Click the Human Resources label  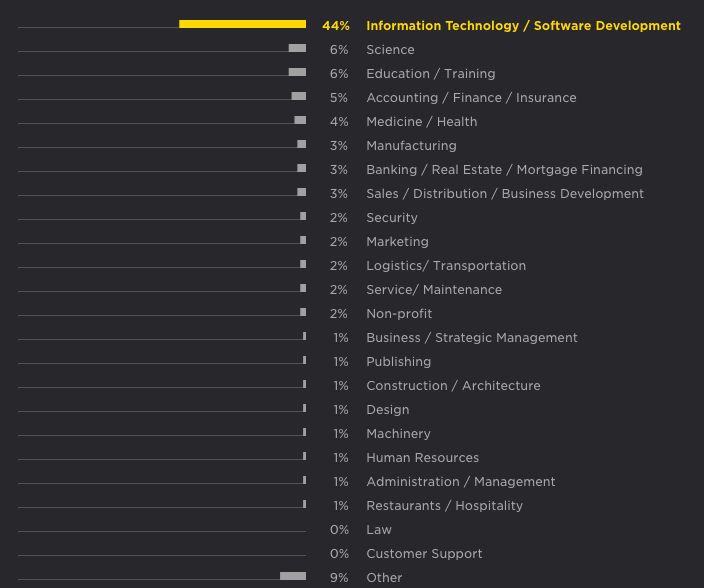click(x=422, y=458)
